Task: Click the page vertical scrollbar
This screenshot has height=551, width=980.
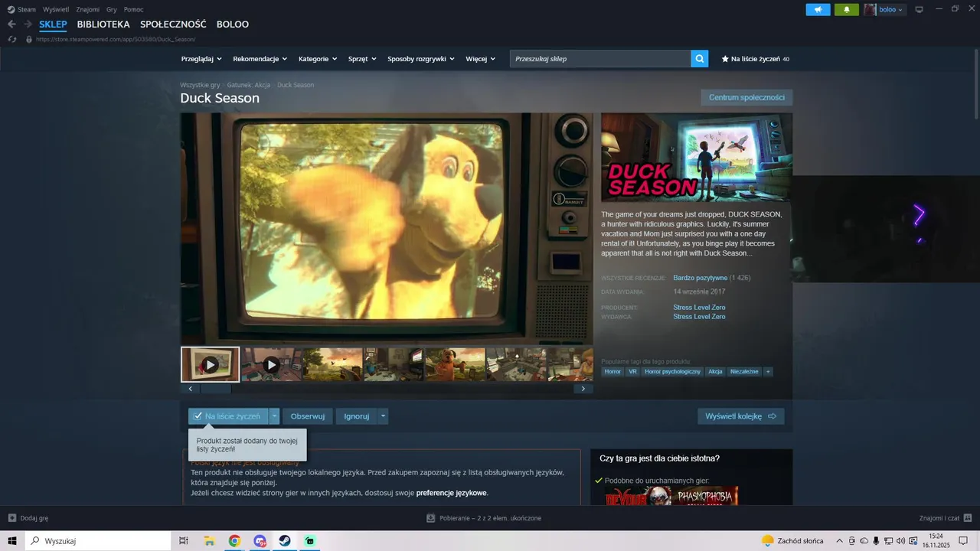Action: click(976, 86)
